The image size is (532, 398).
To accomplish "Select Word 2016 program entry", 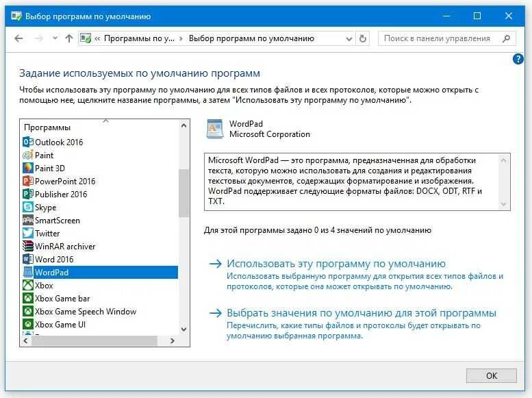I will click(x=54, y=260).
